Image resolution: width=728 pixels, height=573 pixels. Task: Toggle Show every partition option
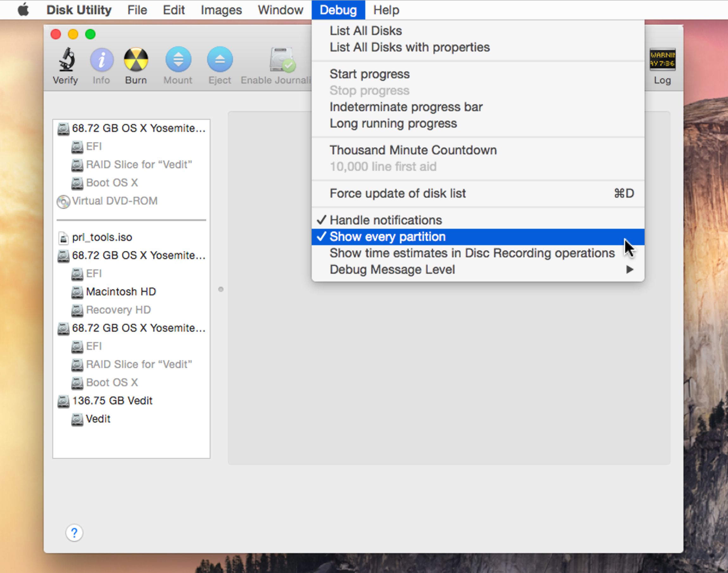coord(388,236)
